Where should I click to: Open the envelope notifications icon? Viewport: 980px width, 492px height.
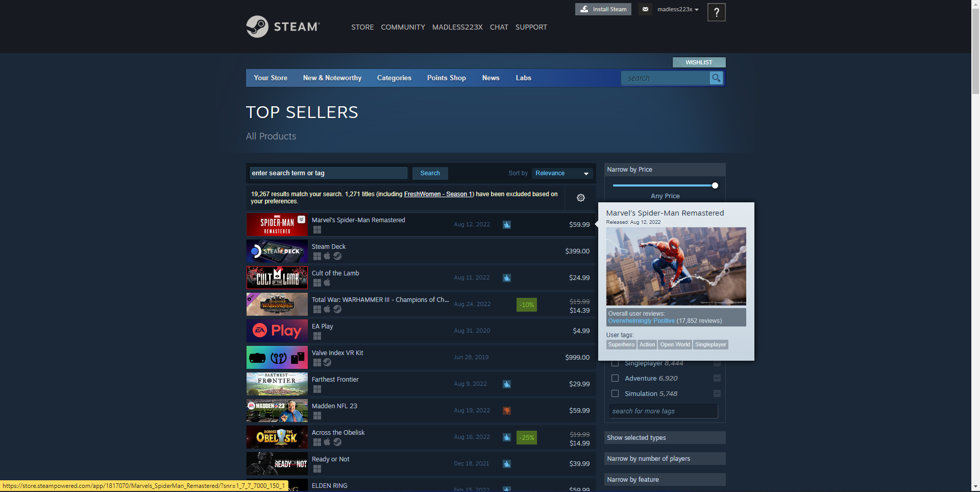(645, 9)
